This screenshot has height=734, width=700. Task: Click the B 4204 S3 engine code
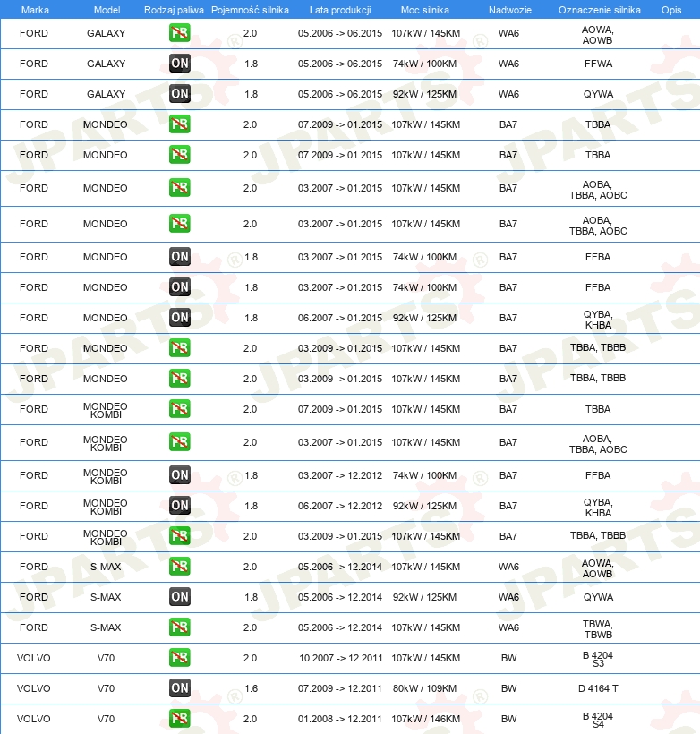(598, 659)
